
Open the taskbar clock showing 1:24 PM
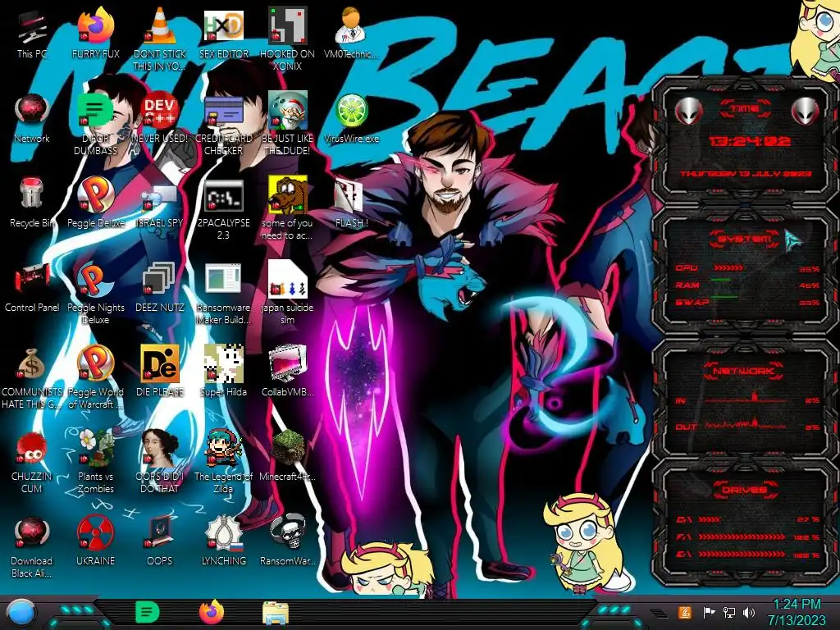click(x=797, y=612)
